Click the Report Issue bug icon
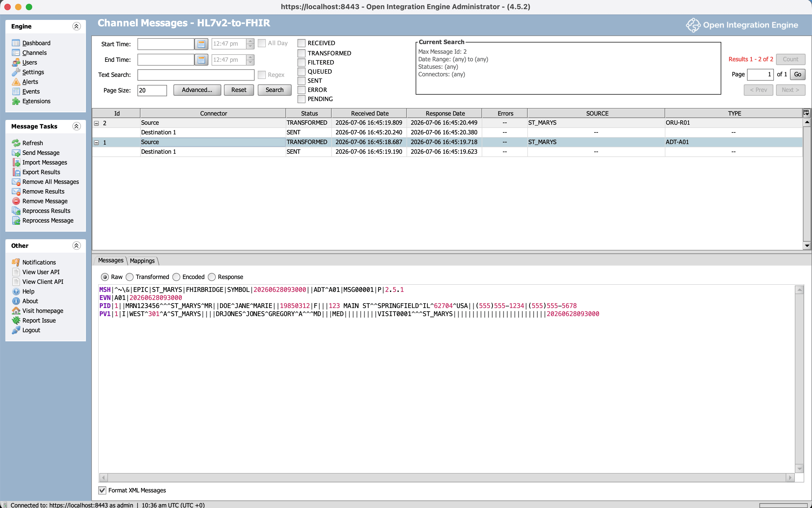 coord(16,320)
